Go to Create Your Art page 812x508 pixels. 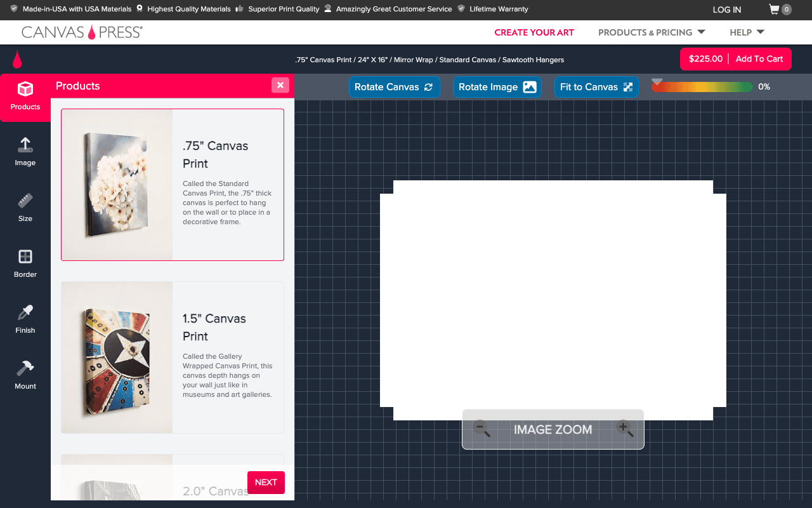[x=534, y=32]
